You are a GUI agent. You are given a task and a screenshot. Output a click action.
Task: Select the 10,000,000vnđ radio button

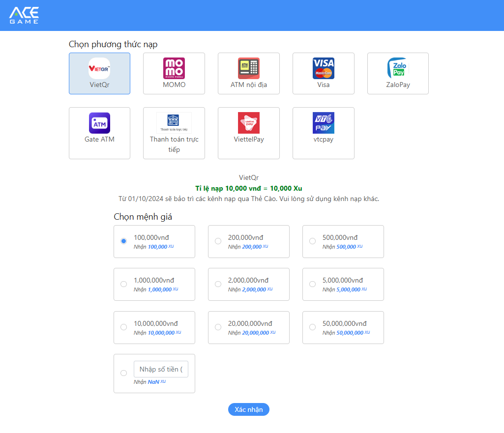coord(123,327)
